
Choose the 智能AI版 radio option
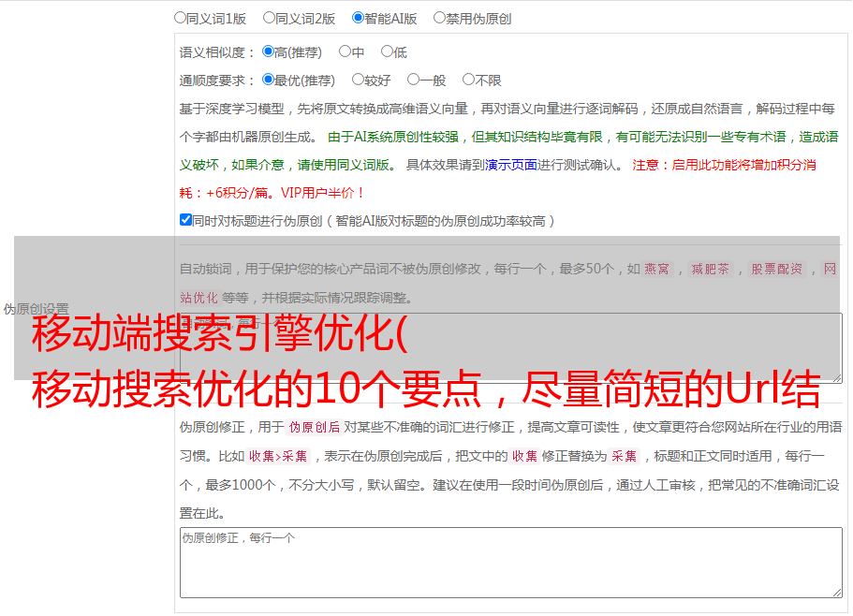pyautogui.click(x=358, y=18)
